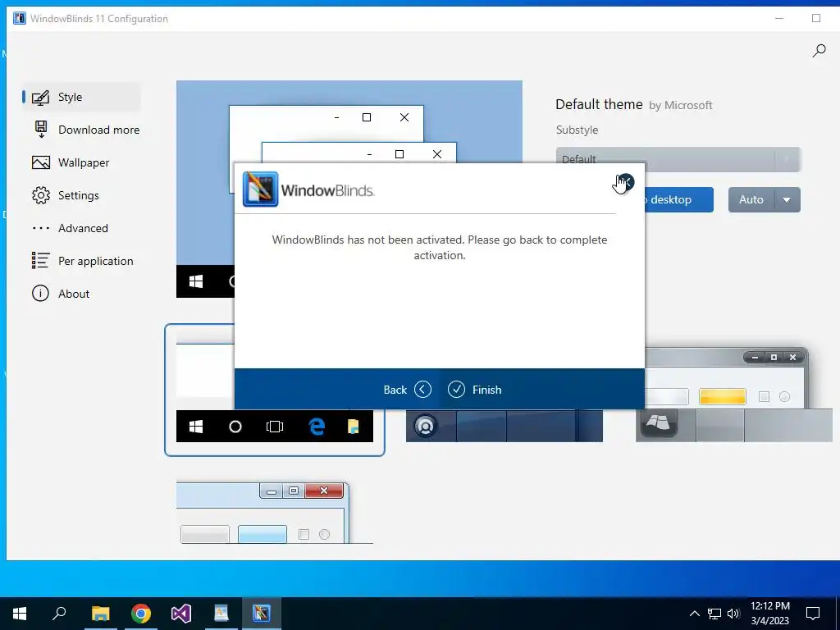840x630 pixels.
Task: Select the gray silver theme thumbnail
Action: point(734,395)
